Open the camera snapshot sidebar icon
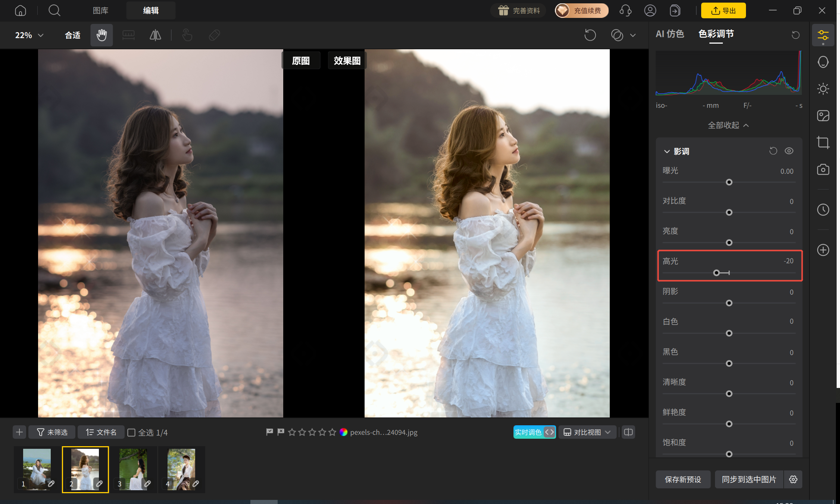Image resolution: width=840 pixels, height=504 pixels. tap(823, 169)
